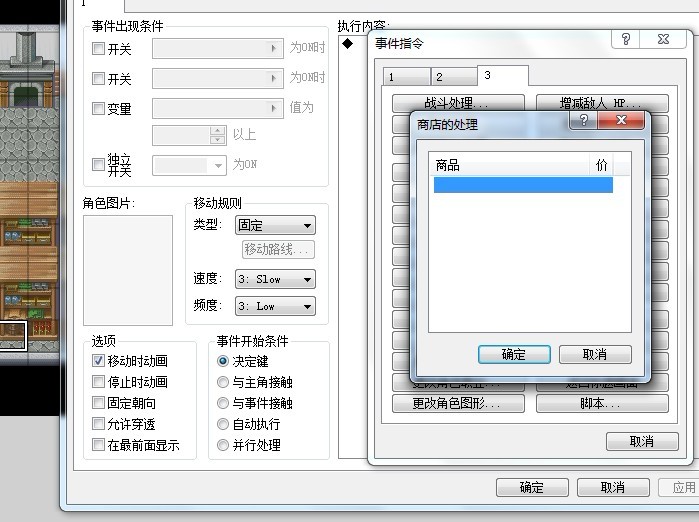This screenshot has width=699, height=522.
Task: Open the 速度 dropdown showing 3: Slow
Action: tap(275, 279)
